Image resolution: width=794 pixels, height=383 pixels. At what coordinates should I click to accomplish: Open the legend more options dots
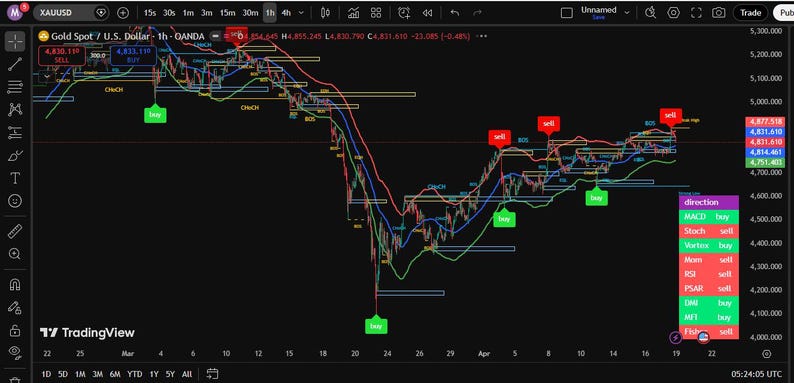click(482, 36)
